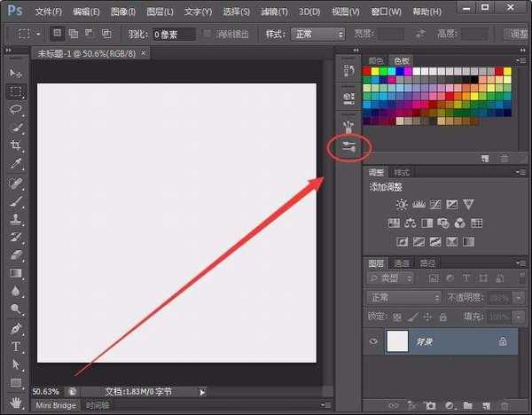Click the History panel icon
This screenshot has height=415, width=532.
[348, 70]
